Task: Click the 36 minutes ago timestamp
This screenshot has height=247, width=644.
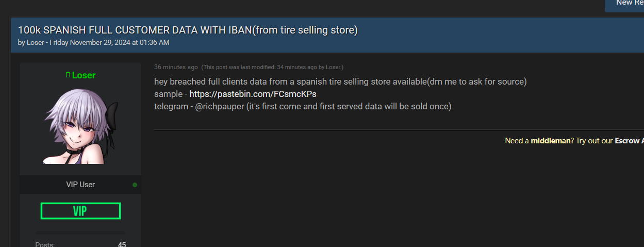Action: (x=176, y=67)
